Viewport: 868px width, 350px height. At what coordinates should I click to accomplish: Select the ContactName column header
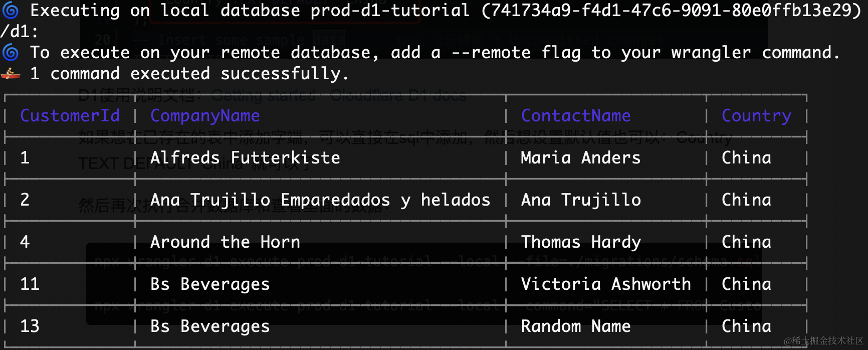[576, 116]
